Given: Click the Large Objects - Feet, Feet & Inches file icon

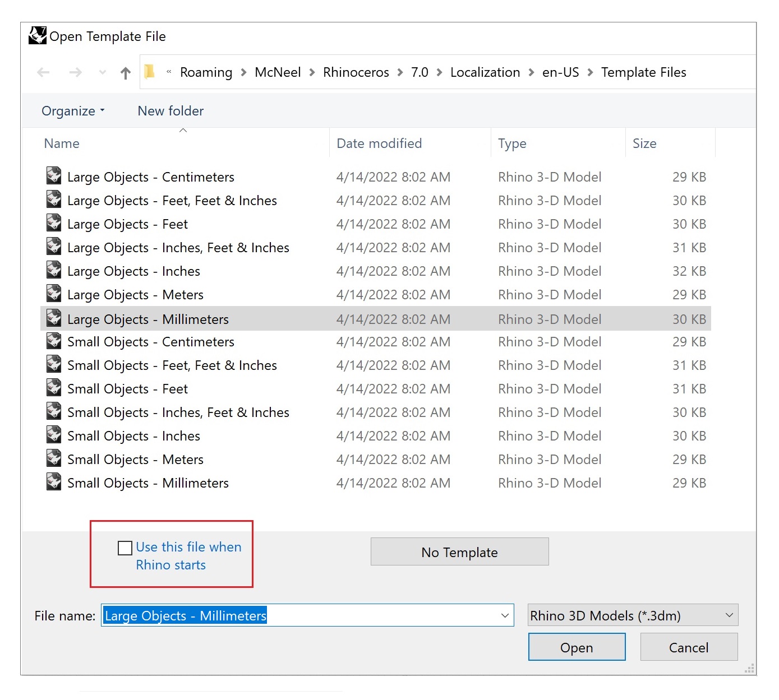Looking at the screenshot, I should (54, 200).
